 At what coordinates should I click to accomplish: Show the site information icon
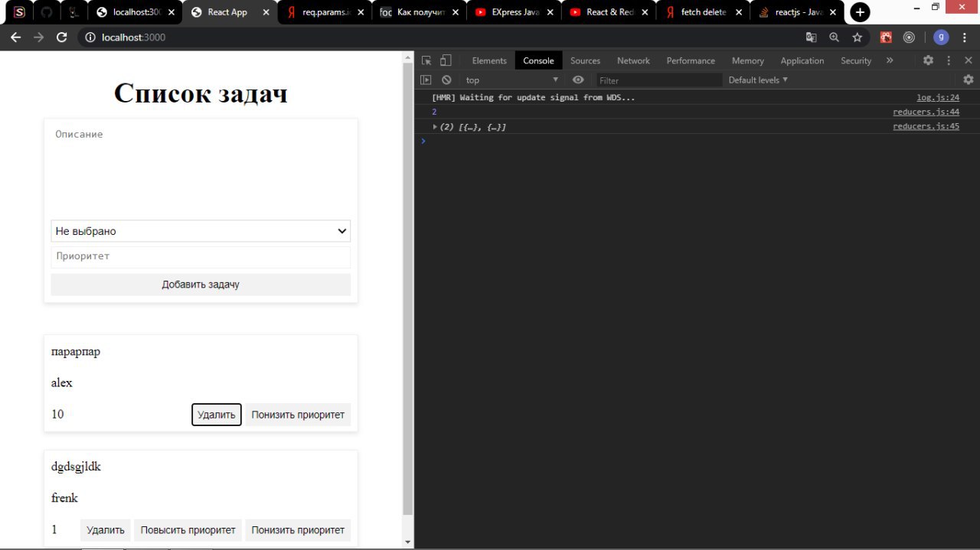click(90, 37)
